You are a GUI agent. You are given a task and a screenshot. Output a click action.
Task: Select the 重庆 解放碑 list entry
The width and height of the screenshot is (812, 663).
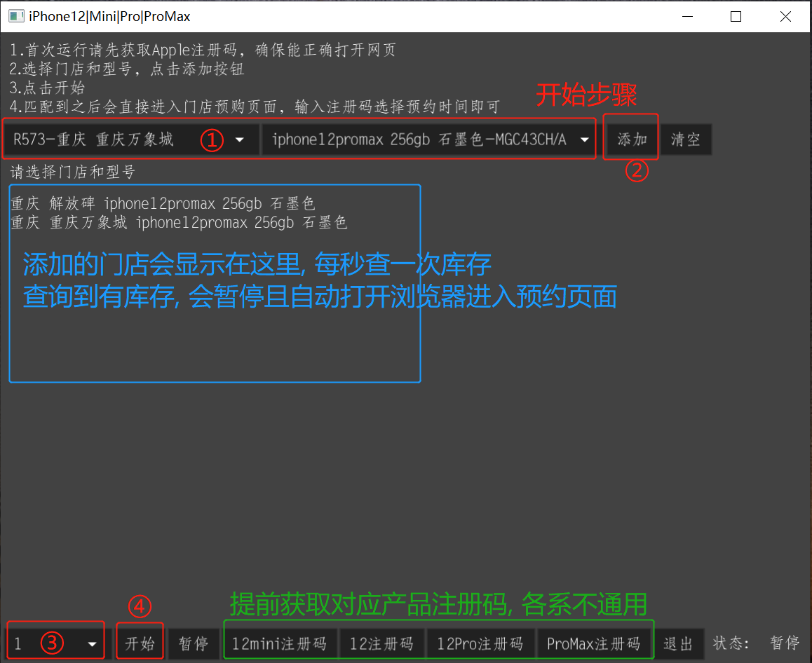pyautogui.click(x=163, y=203)
